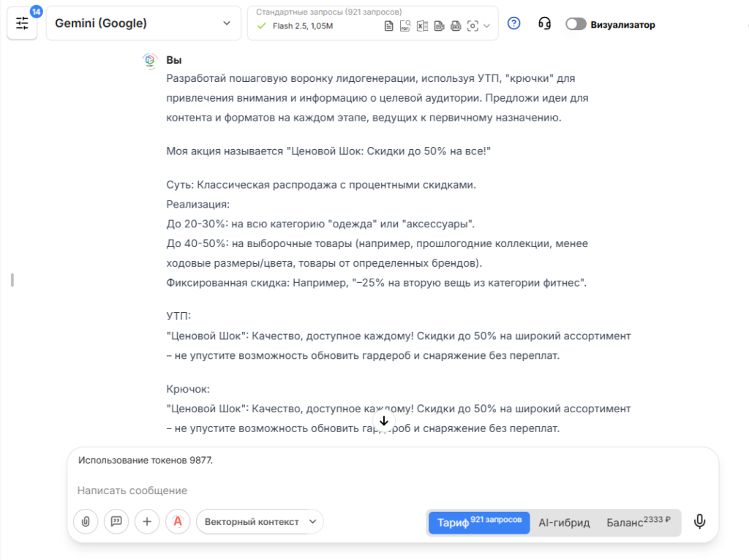749x560 pixels.
Task: Select the Excel export icon
Action: pyautogui.click(x=422, y=26)
